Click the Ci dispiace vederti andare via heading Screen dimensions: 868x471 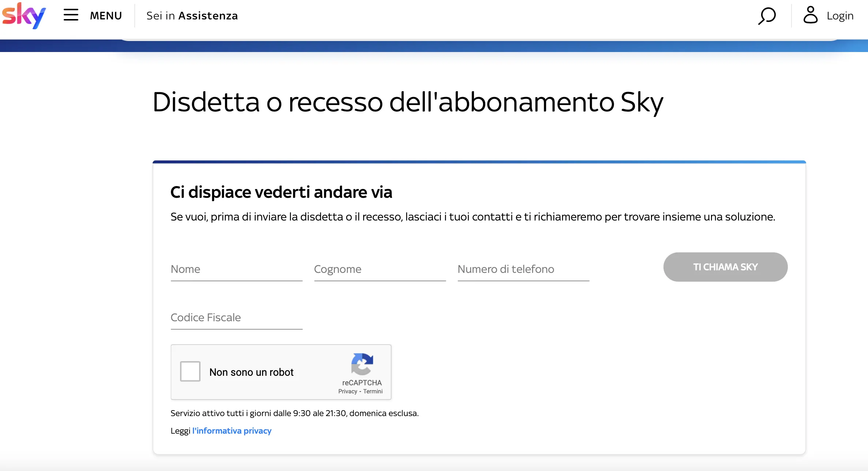point(281,192)
